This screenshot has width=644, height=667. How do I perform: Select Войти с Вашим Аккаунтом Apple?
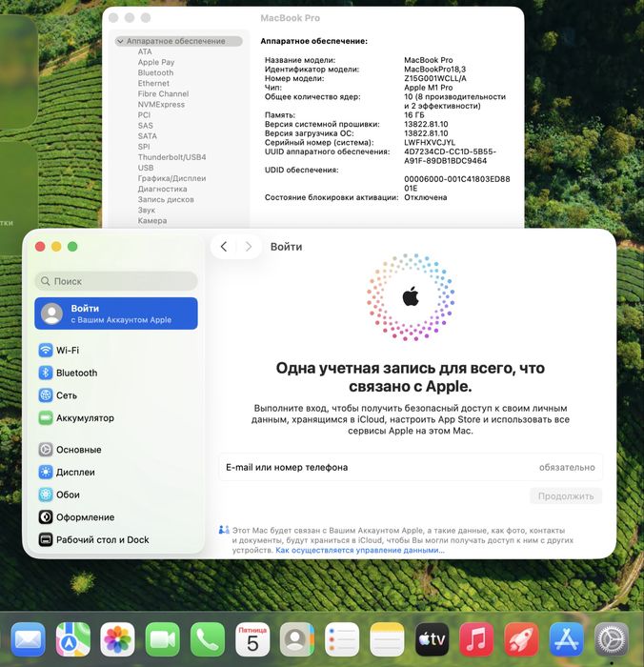click(x=115, y=313)
